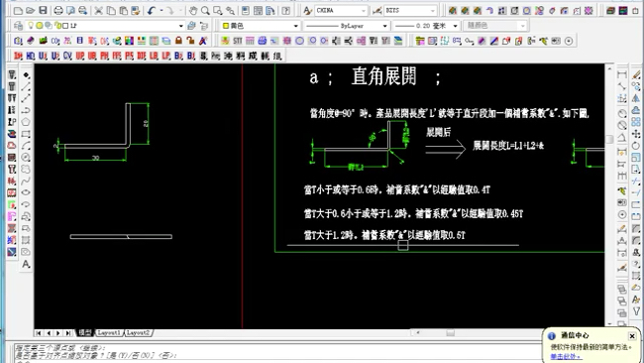This screenshot has width=644, height=363.
Task: Toggle the lock state of layer LP
Action: (57, 26)
